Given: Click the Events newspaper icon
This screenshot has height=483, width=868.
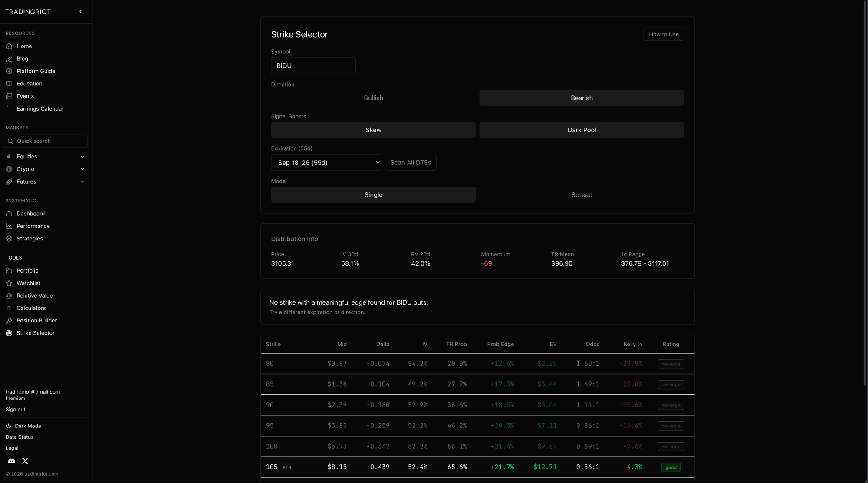Looking at the screenshot, I should coord(9,96).
